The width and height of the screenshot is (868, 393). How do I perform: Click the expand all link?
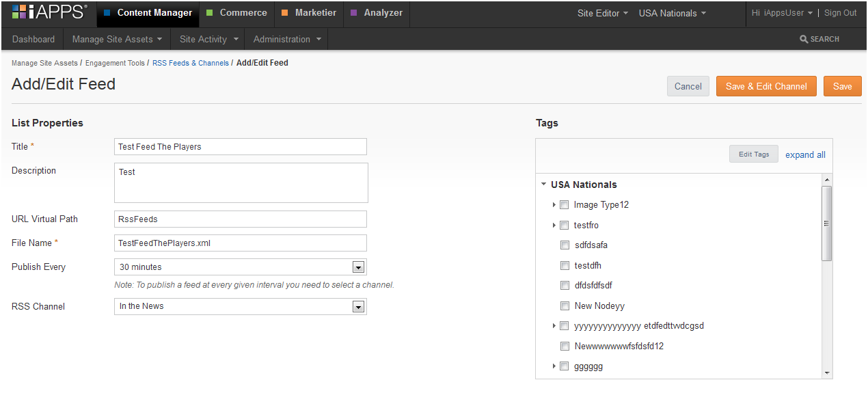(x=805, y=155)
